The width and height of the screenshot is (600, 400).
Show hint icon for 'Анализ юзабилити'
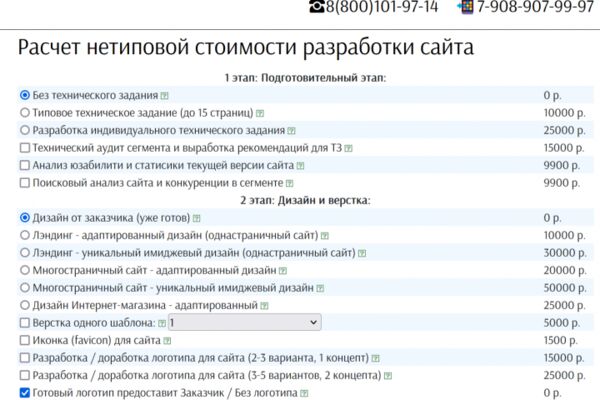[300, 166]
